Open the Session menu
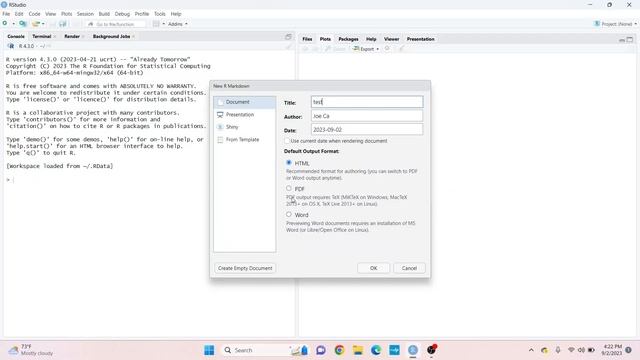This screenshot has width=640, height=360. 85,14
